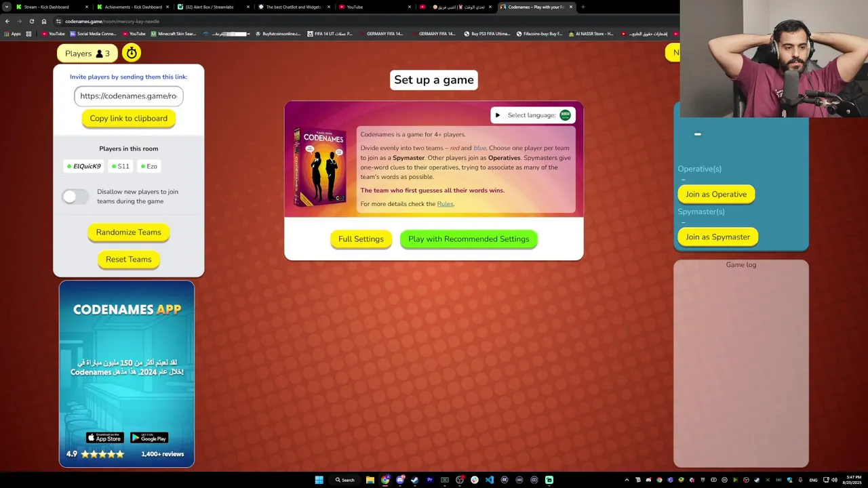Reload the page
The height and width of the screenshot is (488, 868).
[31, 21]
